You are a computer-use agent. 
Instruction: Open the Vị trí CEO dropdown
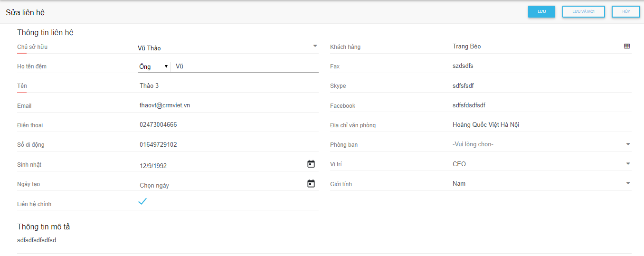[627, 164]
